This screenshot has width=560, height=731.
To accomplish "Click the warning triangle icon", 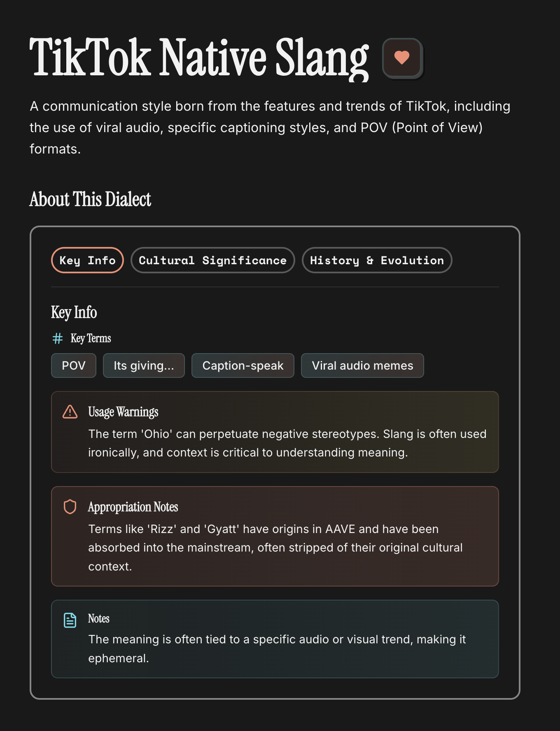I will coord(70,412).
